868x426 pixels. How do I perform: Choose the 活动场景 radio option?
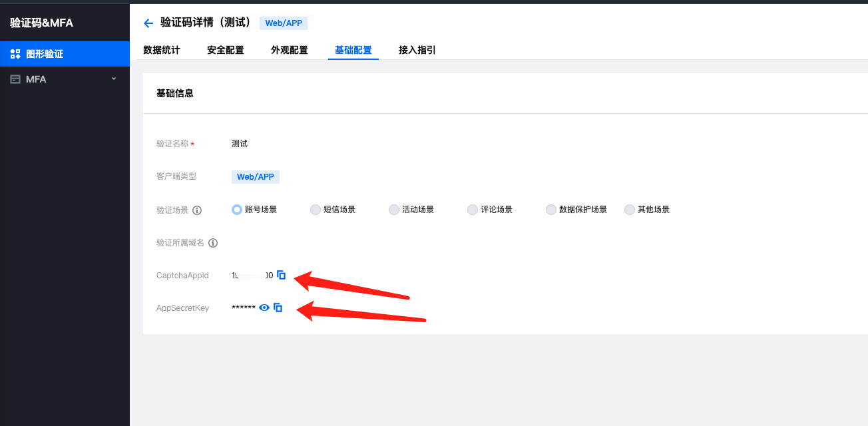(393, 210)
